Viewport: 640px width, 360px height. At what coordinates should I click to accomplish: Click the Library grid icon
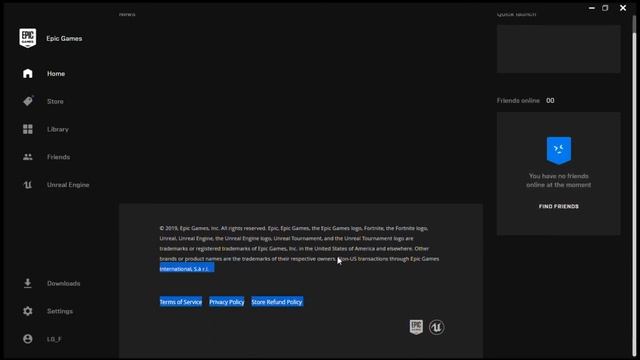pos(28,129)
